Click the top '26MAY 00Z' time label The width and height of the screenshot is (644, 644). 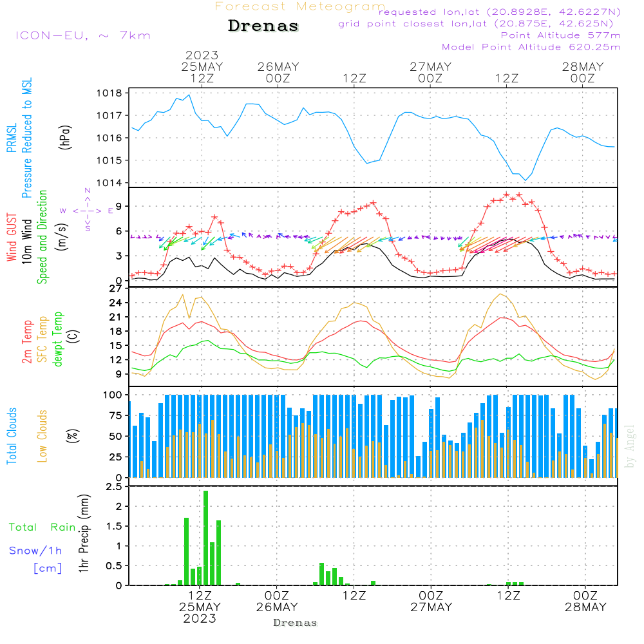tap(278, 72)
